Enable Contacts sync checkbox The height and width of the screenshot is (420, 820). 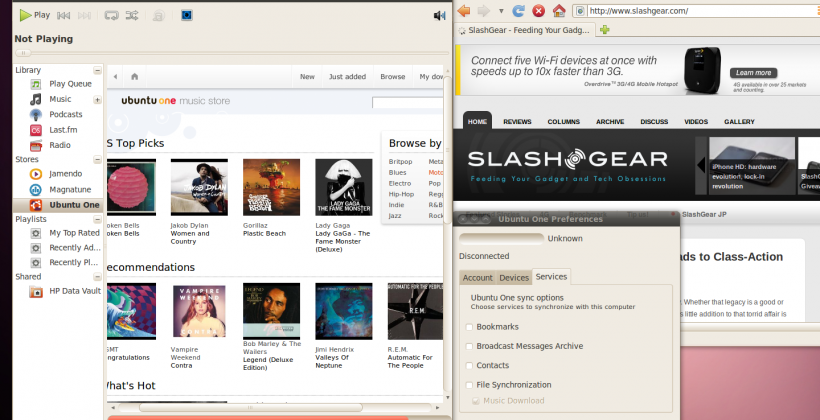pyautogui.click(x=469, y=366)
